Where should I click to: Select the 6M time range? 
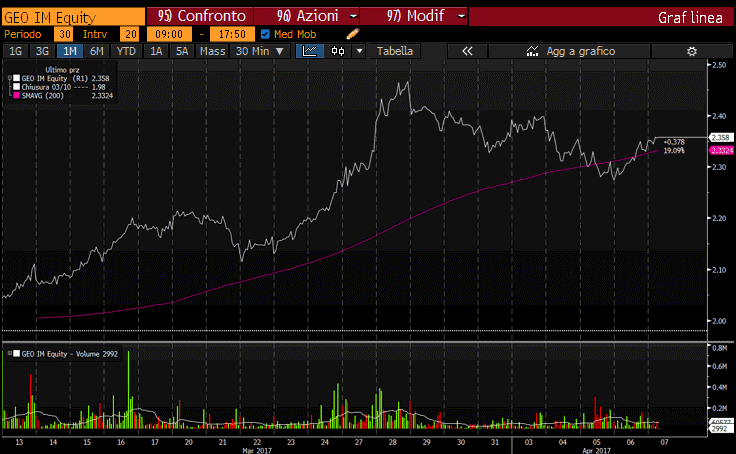tap(96, 51)
